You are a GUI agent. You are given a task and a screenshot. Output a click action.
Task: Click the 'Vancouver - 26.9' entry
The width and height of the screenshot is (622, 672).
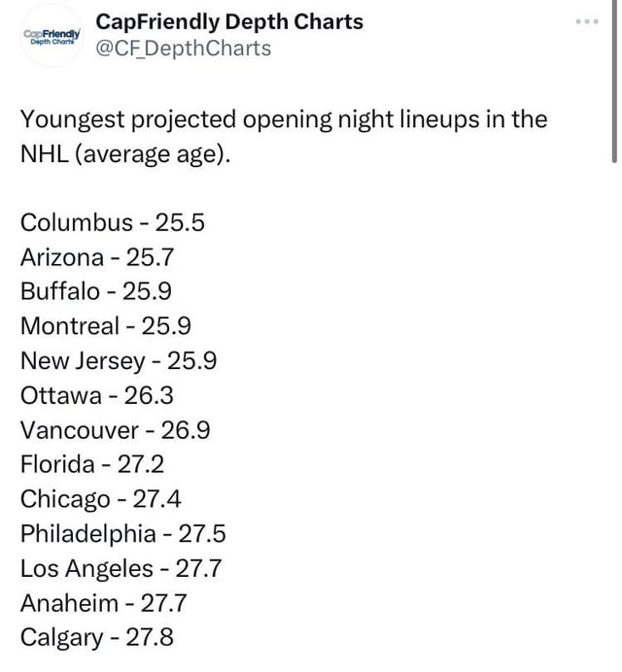click(116, 430)
